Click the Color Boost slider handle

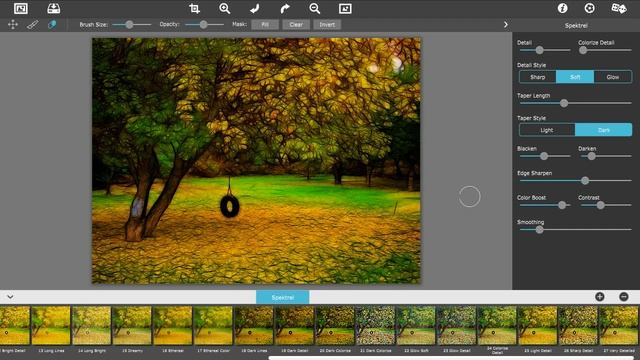(562, 205)
